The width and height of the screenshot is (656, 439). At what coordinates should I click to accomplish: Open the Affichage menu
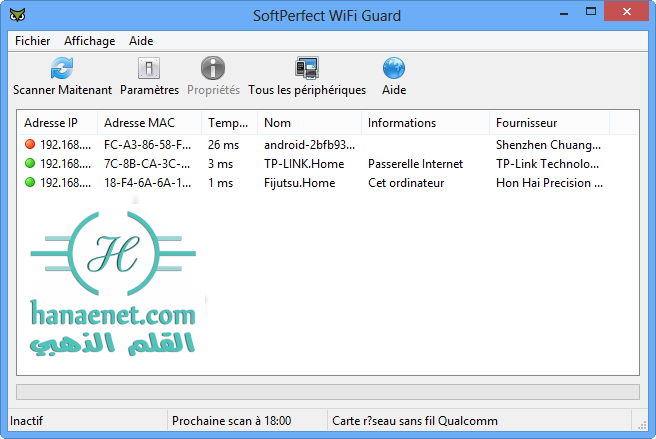coord(90,41)
